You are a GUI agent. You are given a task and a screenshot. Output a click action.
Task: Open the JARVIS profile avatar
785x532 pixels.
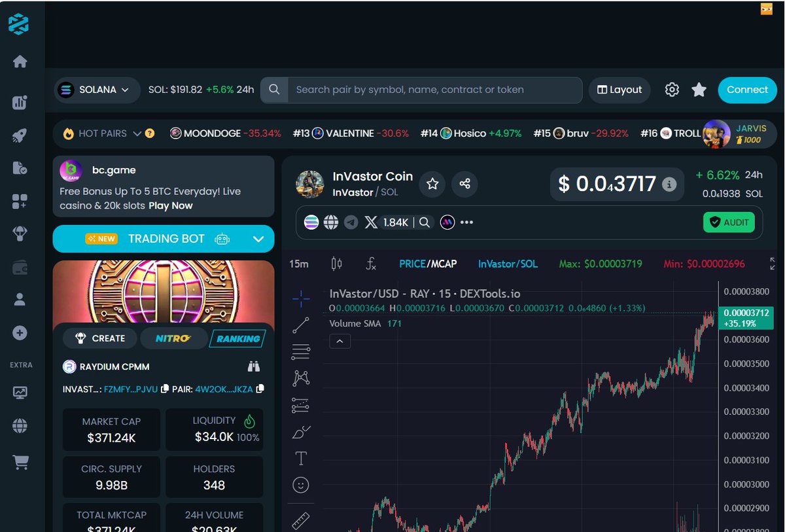(716, 134)
